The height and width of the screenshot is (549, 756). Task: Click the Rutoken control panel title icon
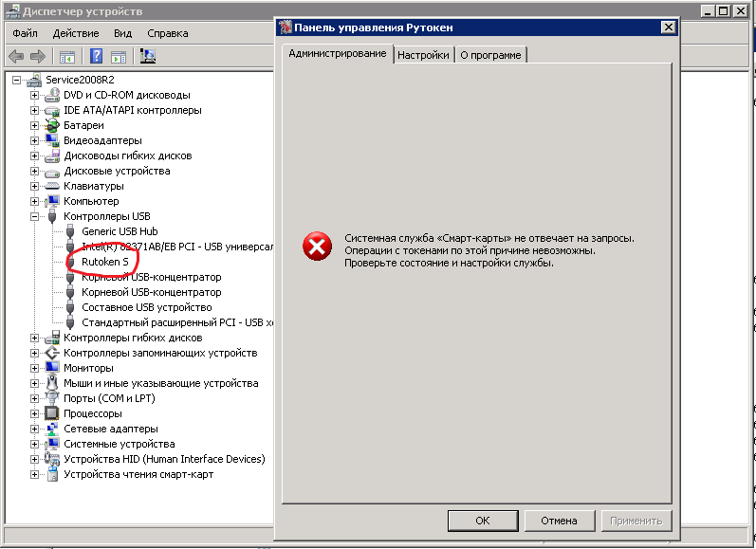pyautogui.click(x=285, y=28)
